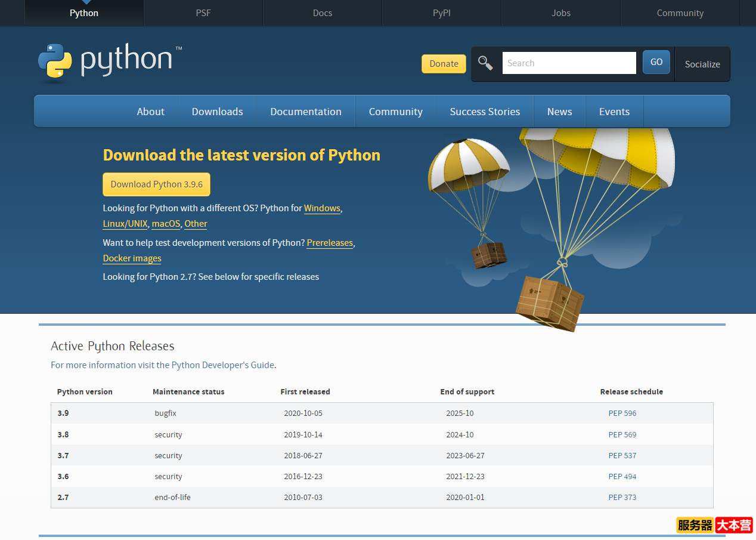Image resolution: width=756 pixels, height=540 pixels.
Task: Follow the Linux/UNIX download link
Action: click(125, 224)
